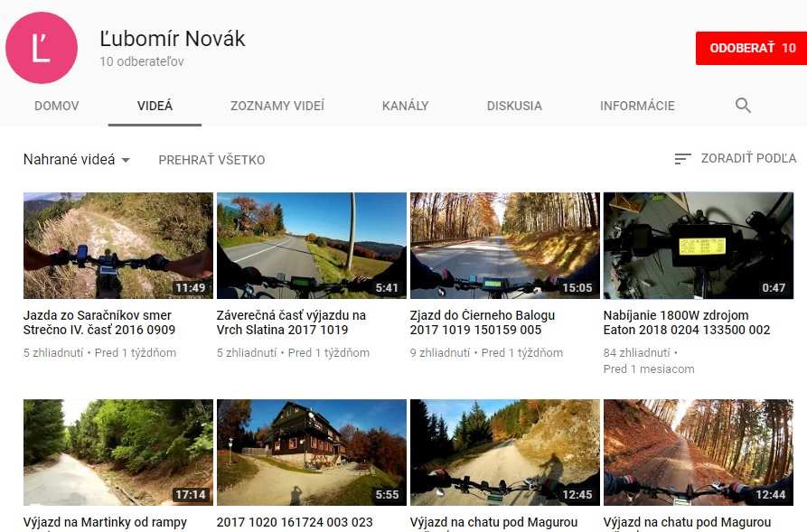Show the Informácie tab
Image resolution: width=807 pixels, height=532 pixels.
point(637,106)
